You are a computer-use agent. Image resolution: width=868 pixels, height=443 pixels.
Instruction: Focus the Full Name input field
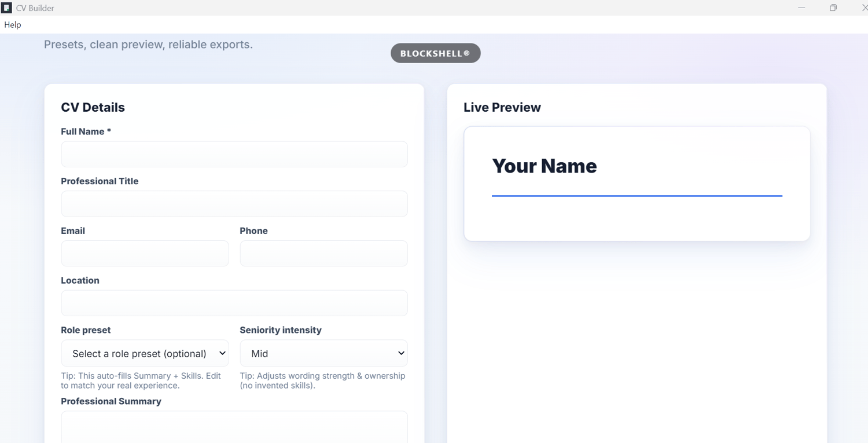coord(234,155)
